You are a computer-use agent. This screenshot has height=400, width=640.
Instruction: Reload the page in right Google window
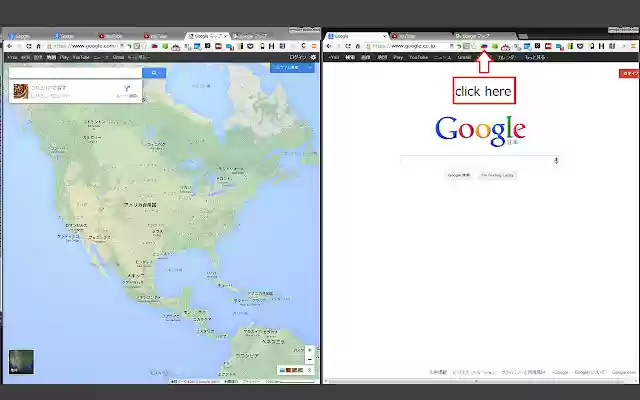[x=348, y=46]
